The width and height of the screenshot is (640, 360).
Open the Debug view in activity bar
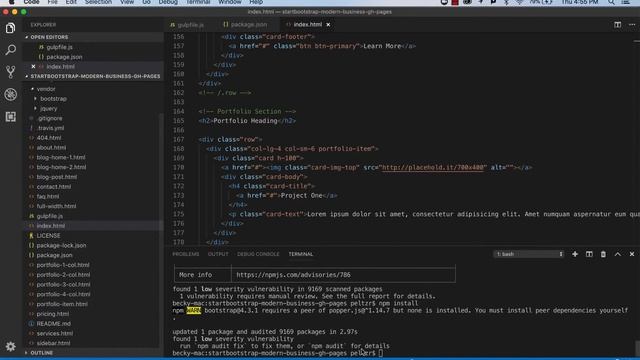tap(11, 94)
